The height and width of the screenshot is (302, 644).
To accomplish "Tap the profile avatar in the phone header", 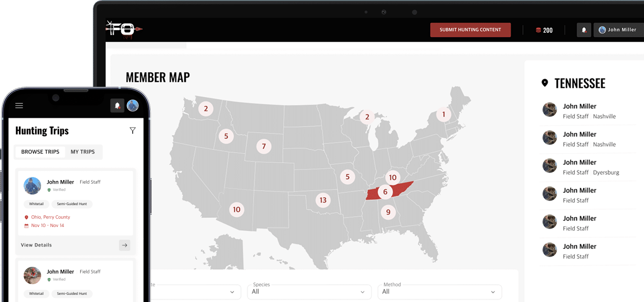I will 133,106.
